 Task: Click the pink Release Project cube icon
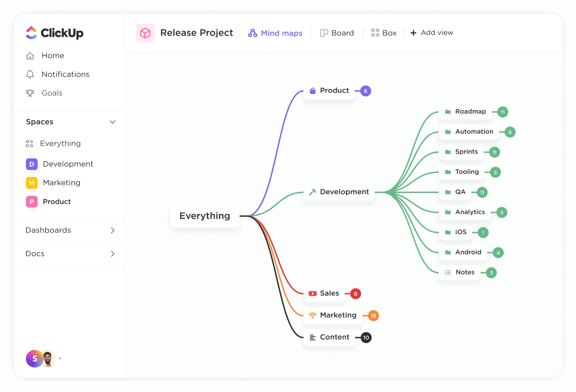[145, 33]
